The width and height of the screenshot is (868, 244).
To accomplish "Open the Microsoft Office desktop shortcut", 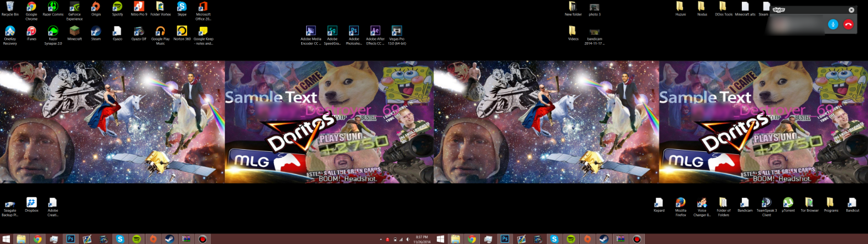I will click(203, 11).
